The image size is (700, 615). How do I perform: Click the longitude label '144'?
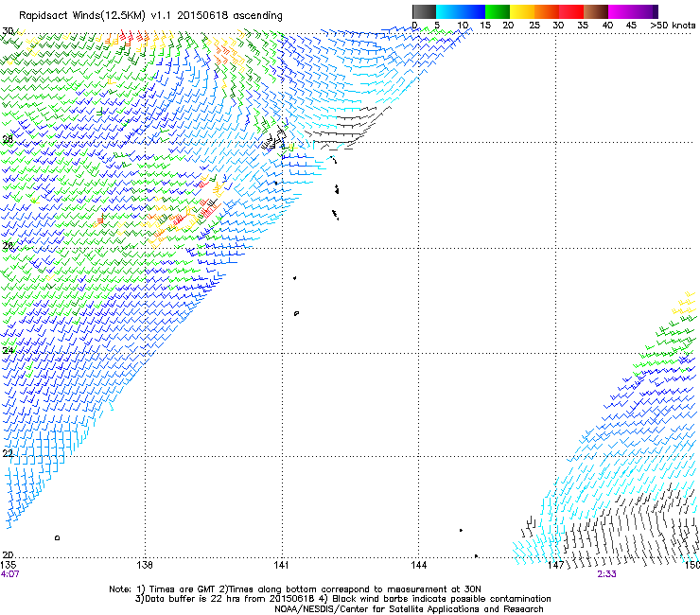[418, 565]
